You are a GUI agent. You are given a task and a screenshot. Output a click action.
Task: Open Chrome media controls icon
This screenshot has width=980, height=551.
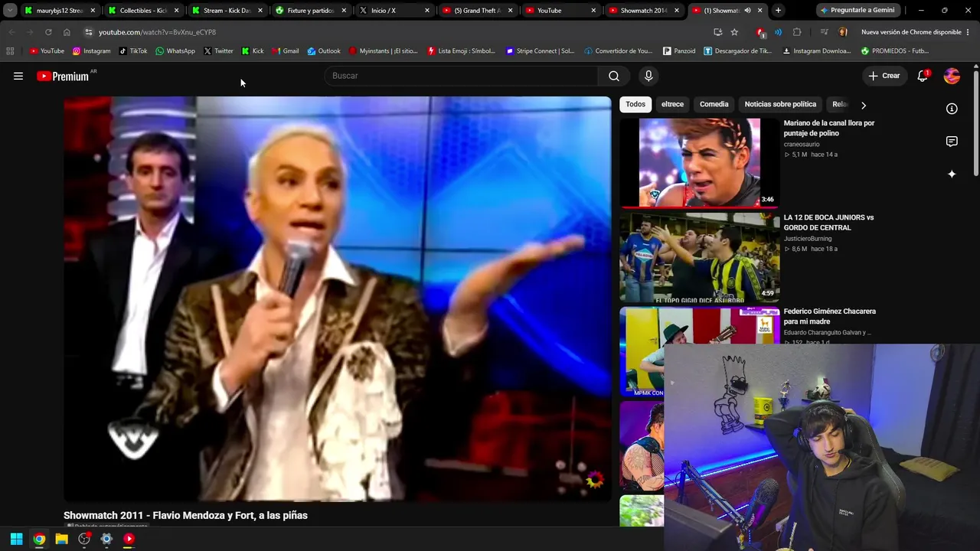click(824, 32)
